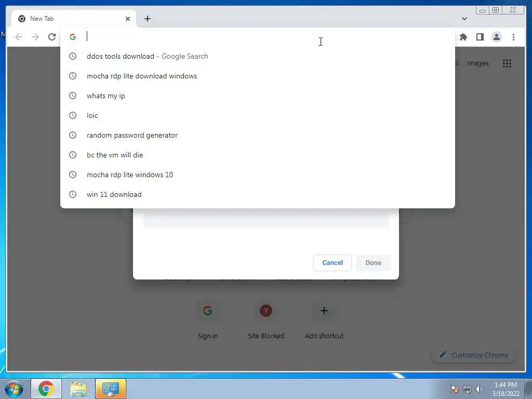This screenshot has height=399, width=532.
Task: Open the Control Panel taskbar icon
Action: pos(111,389)
